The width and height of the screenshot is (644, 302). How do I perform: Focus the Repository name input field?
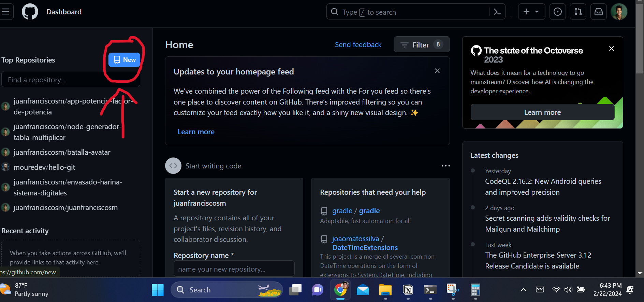pos(234,269)
